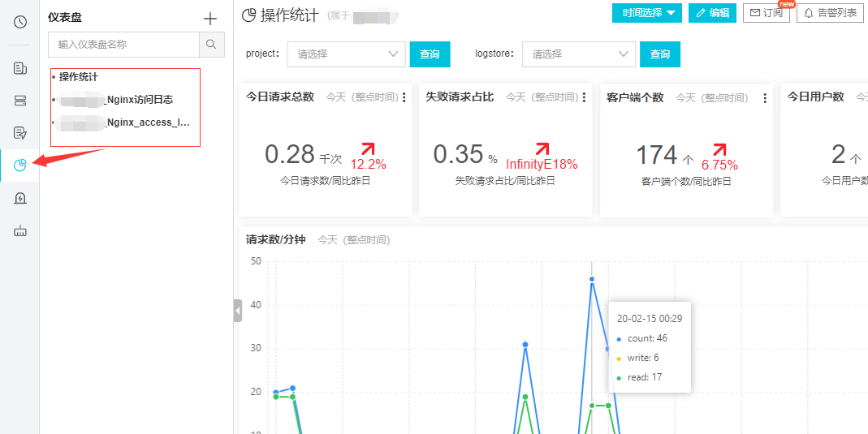Click the plus icon to add a dashboard
868x434 pixels.
click(210, 19)
